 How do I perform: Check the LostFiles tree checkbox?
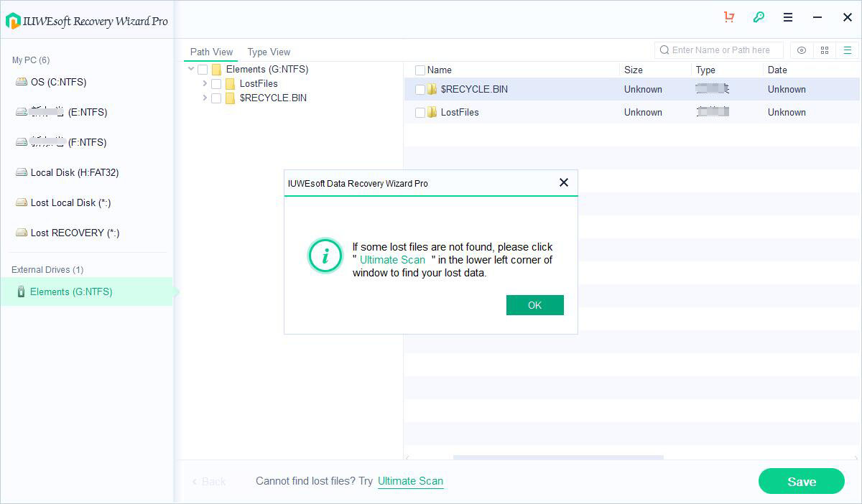[x=216, y=84]
